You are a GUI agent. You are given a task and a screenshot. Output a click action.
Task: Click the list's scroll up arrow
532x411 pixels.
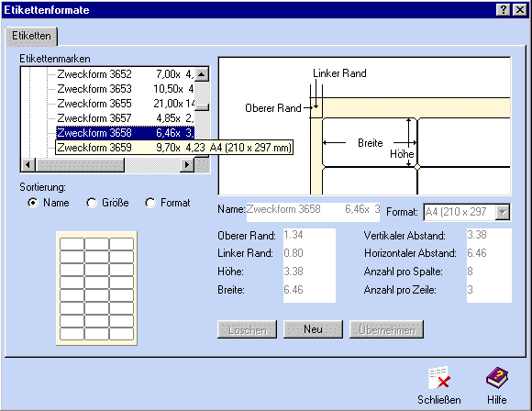202,74
